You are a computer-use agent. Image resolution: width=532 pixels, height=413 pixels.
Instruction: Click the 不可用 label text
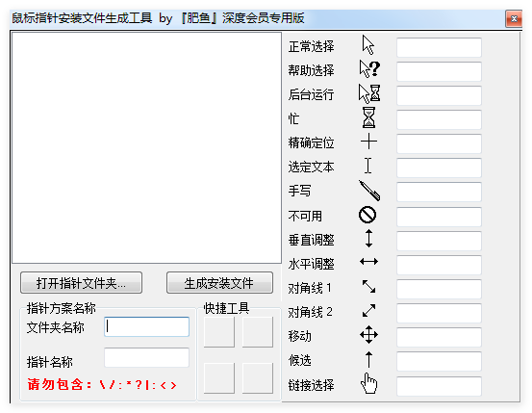305,216
